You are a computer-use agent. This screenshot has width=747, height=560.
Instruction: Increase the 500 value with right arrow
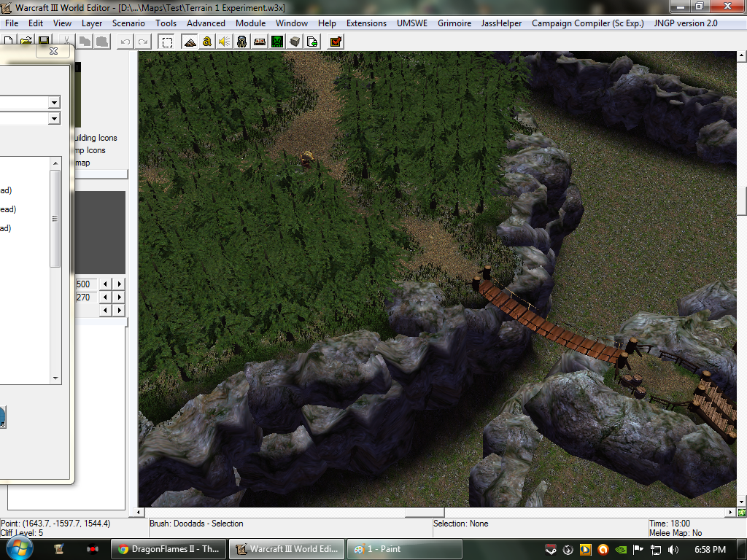tap(119, 284)
